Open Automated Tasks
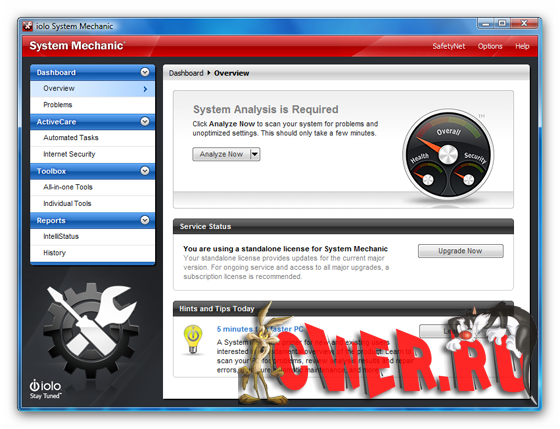The image size is (560, 429). pyautogui.click(x=93, y=138)
